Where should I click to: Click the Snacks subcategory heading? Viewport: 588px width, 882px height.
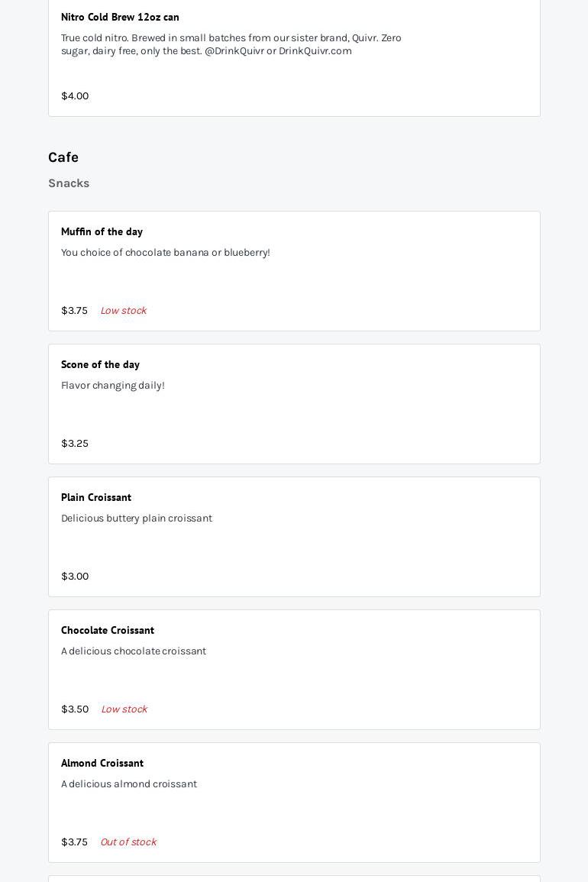pos(69,183)
